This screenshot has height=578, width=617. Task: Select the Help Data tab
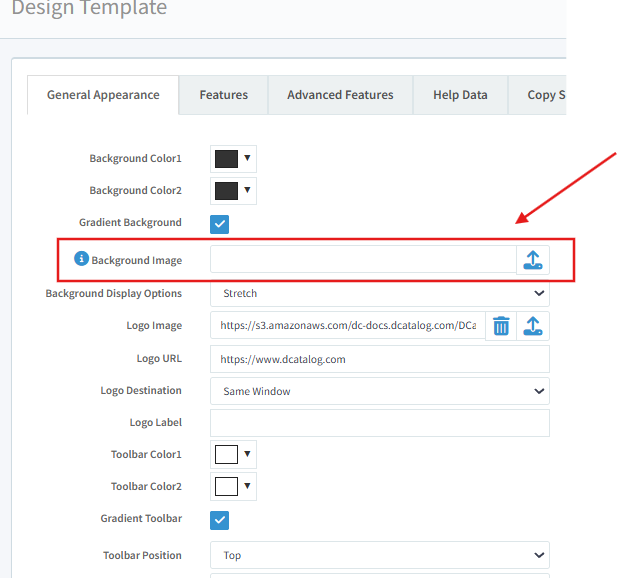tap(460, 95)
